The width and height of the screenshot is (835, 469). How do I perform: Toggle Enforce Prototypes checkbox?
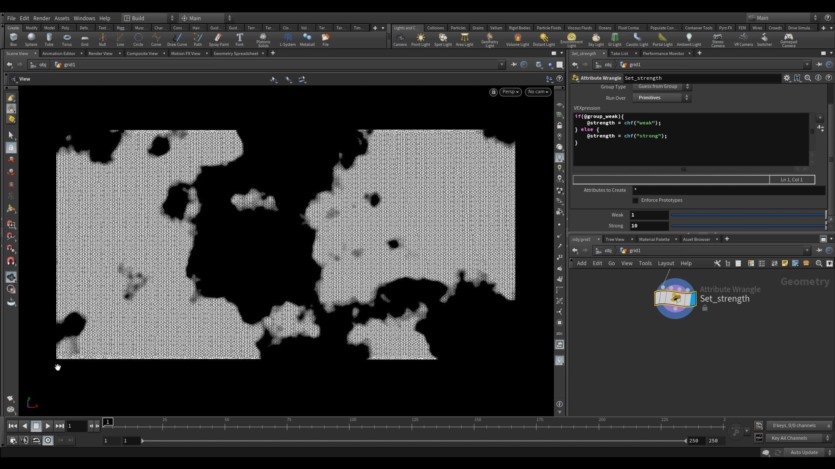pos(635,200)
